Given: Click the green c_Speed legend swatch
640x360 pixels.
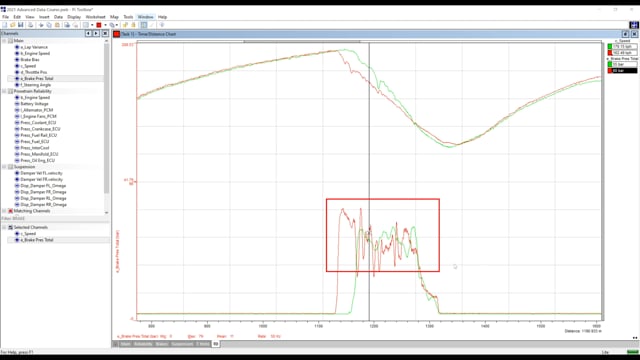Looking at the screenshot, I should coord(610,47).
